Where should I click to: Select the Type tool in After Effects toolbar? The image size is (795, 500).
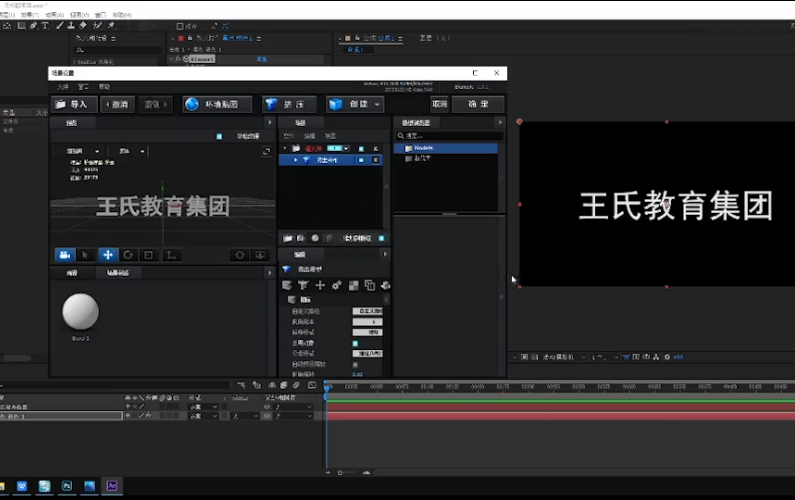click(x=45, y=25)
